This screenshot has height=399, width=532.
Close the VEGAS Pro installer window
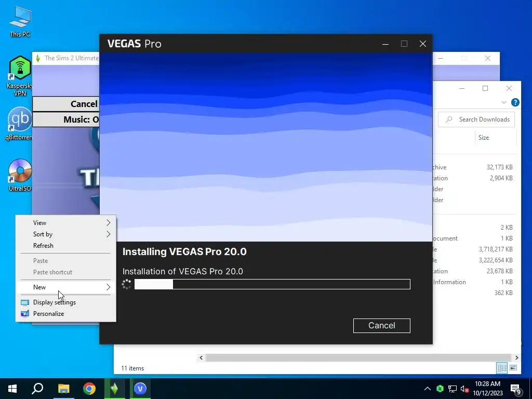tap(423, 44)
